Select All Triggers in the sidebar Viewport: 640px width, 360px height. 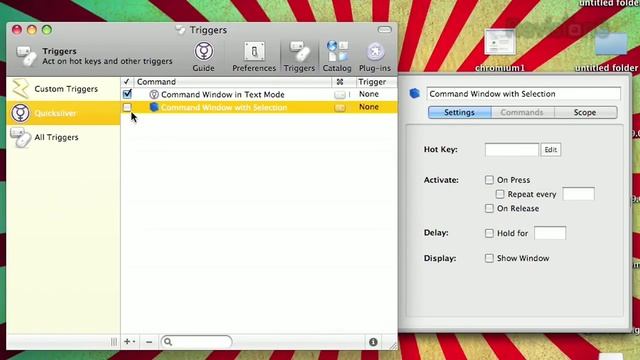tap(63, 137)
